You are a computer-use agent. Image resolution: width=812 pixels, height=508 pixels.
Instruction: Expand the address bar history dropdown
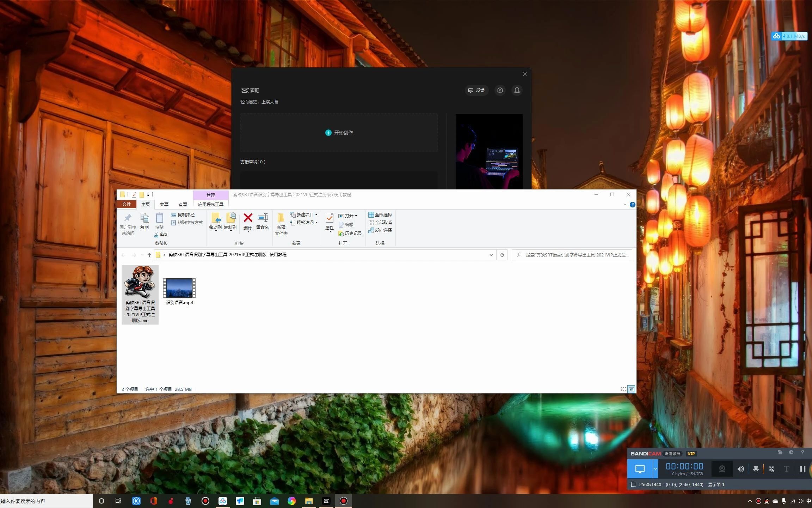(491, 255)
